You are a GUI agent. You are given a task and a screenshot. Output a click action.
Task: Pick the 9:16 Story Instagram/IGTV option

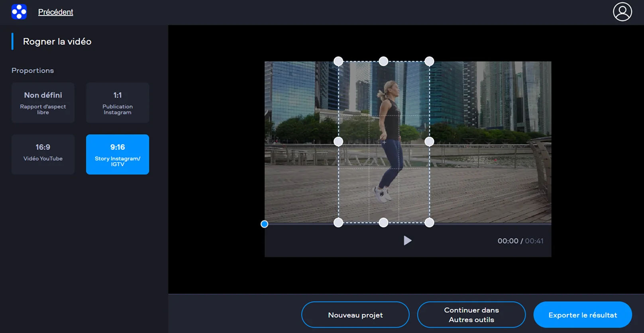118,154
